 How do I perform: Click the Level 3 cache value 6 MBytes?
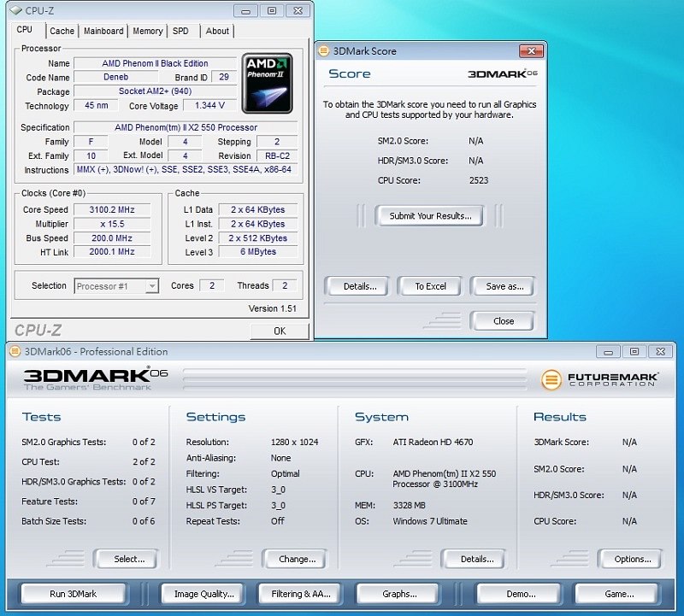tap(258, 251)
